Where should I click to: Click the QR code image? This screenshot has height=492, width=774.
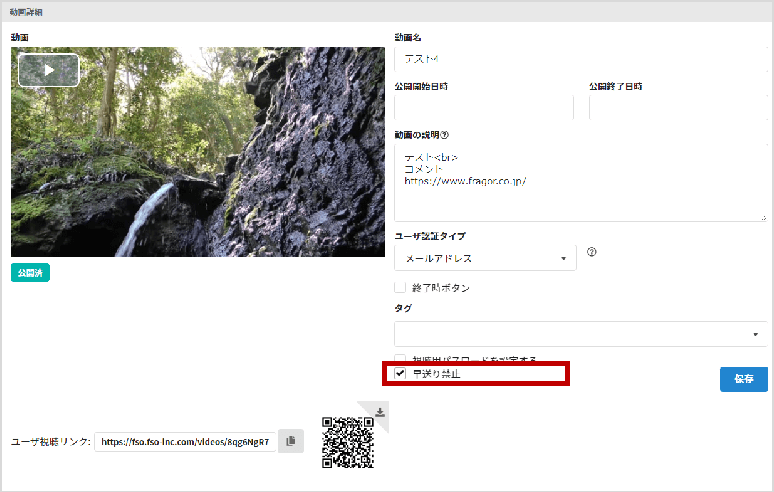pos(348,442)
